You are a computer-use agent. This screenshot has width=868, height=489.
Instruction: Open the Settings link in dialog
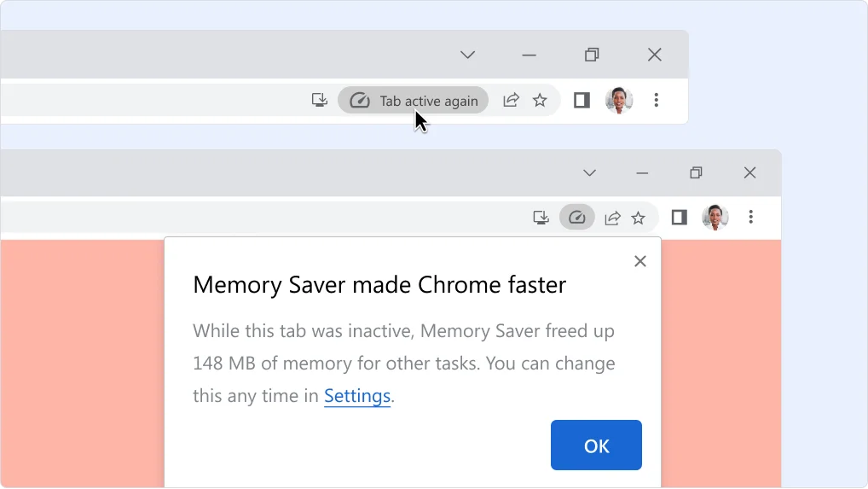point(357,396)
